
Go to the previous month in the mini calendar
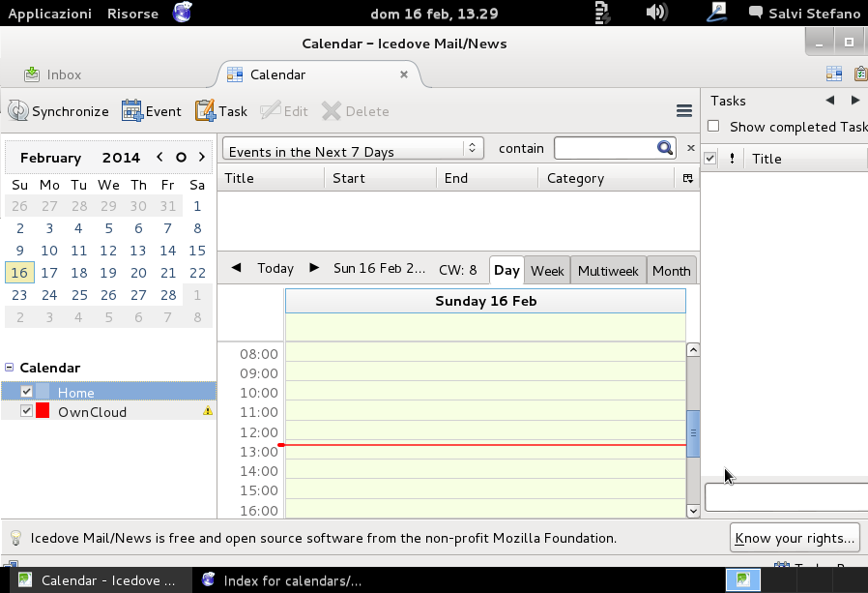[160, 157]
